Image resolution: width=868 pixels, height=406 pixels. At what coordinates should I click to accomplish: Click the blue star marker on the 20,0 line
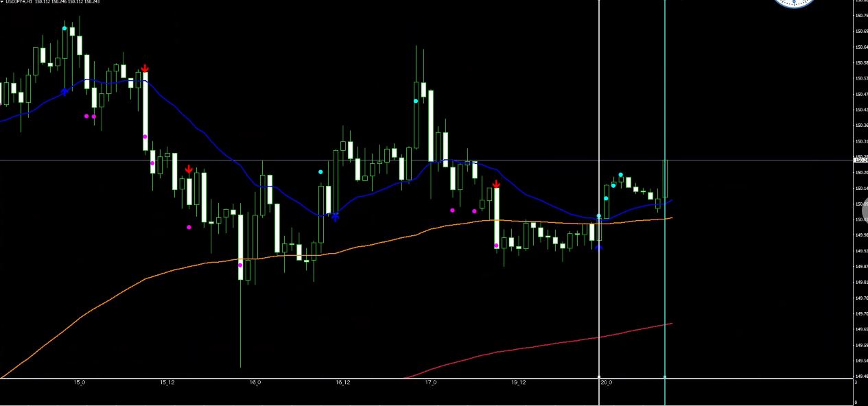[599, 247]
